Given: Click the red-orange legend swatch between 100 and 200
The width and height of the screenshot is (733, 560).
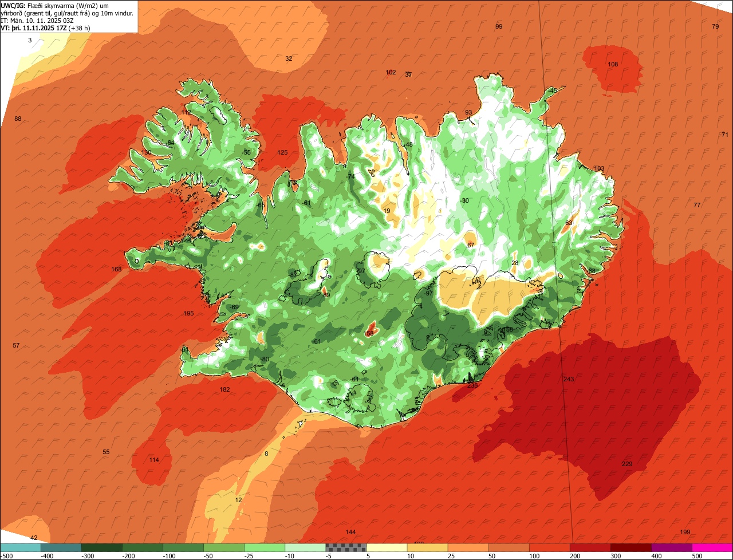Looking at the screenshot, I should 549,547.
